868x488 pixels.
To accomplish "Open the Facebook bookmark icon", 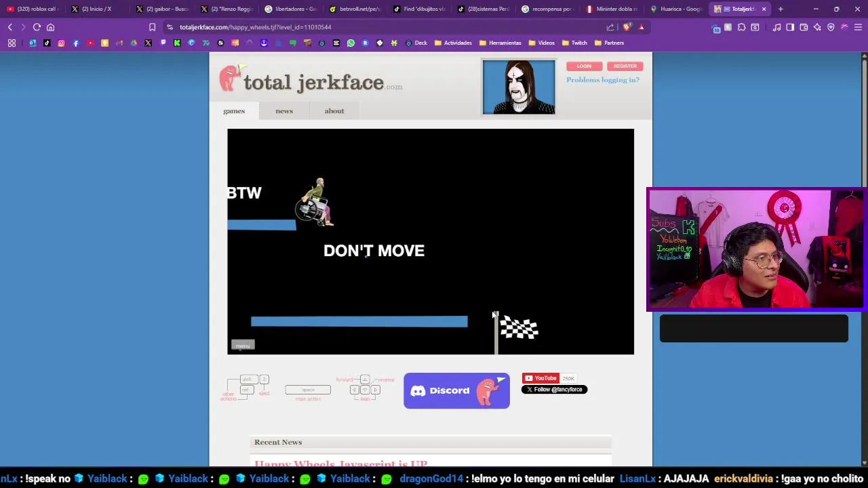I will [x=75, y=43].
